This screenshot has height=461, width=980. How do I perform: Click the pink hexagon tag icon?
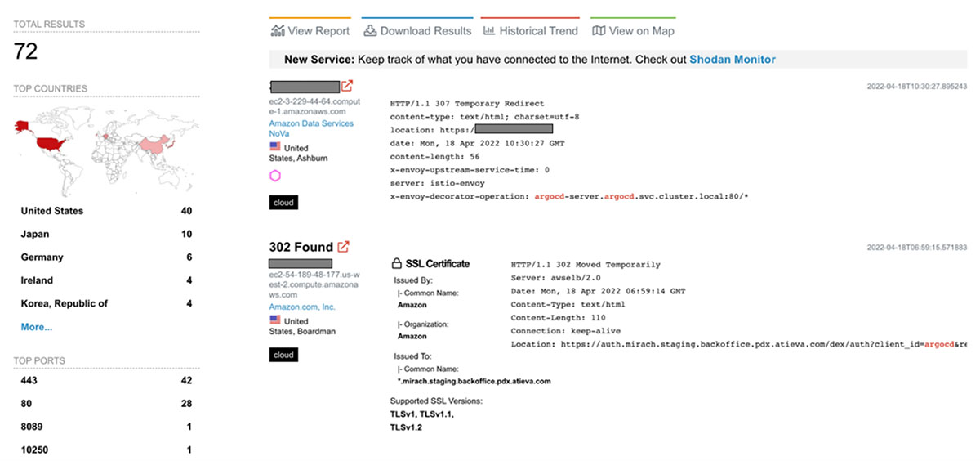tap(275, 176)
